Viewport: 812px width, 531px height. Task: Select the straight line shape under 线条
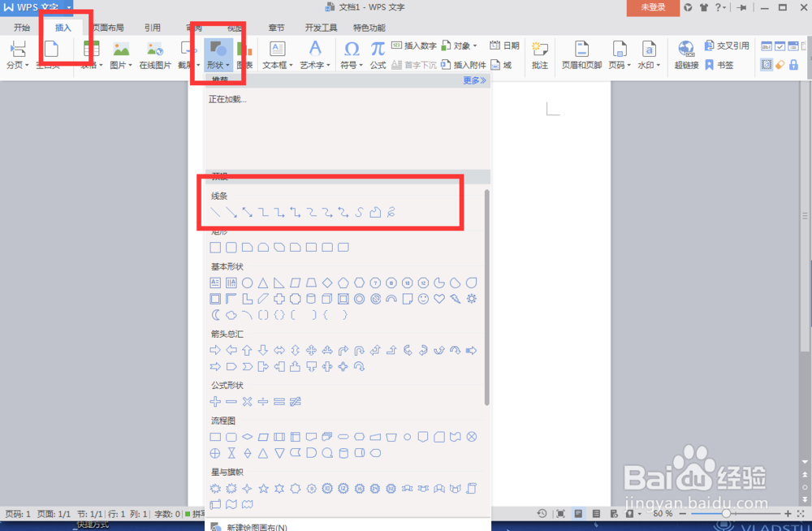coord(215,213)
